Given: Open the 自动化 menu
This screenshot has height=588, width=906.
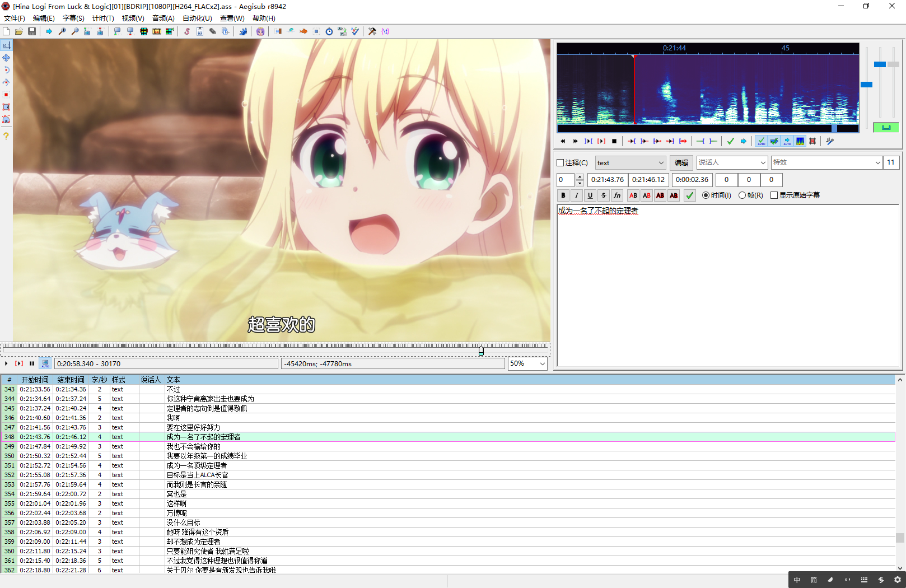Looking at the screenshot, I should pos(197,18).
